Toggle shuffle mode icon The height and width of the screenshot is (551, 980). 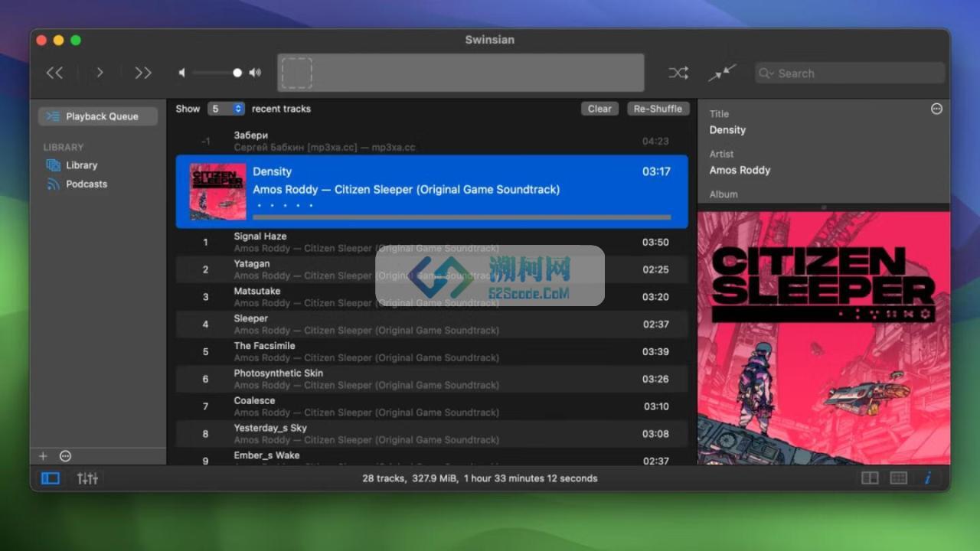678,73
